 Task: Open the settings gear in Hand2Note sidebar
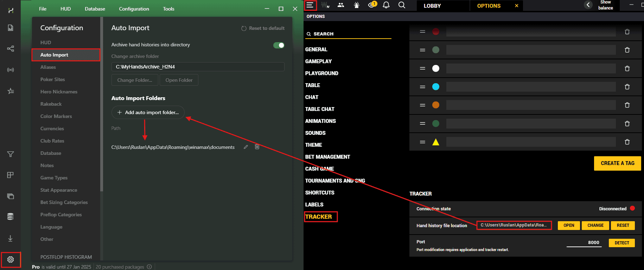tap(11, 259)
